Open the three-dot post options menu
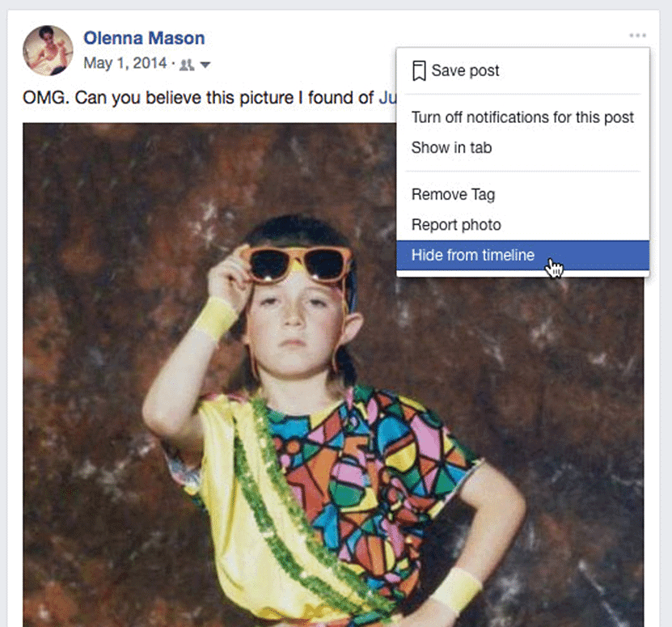 tap(637, 36)
